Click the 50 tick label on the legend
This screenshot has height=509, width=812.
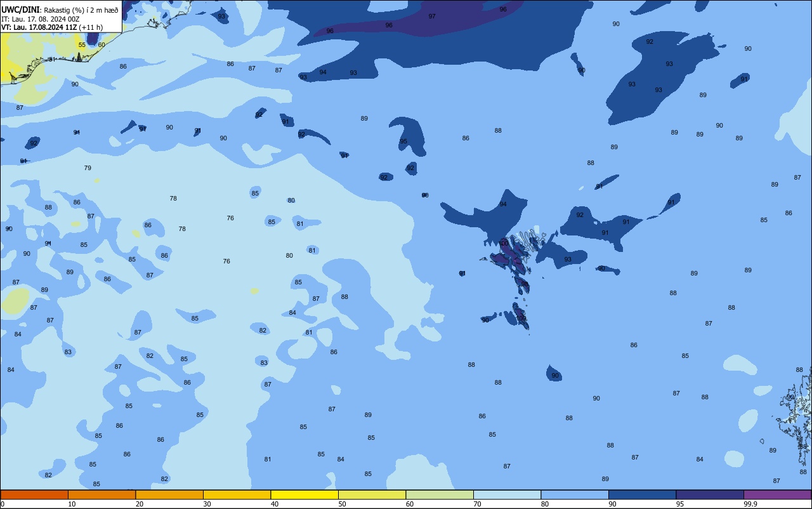click(x=342, y=504)
